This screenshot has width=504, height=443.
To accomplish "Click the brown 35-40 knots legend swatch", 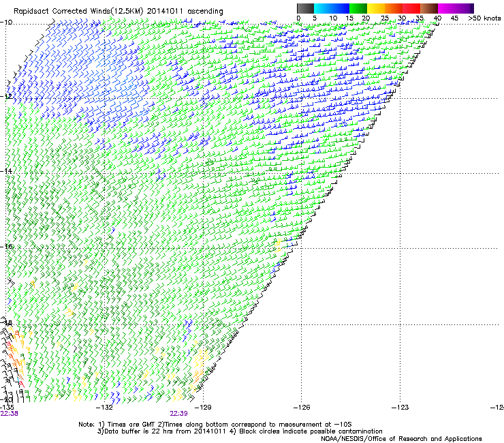I will pos(429,8).
